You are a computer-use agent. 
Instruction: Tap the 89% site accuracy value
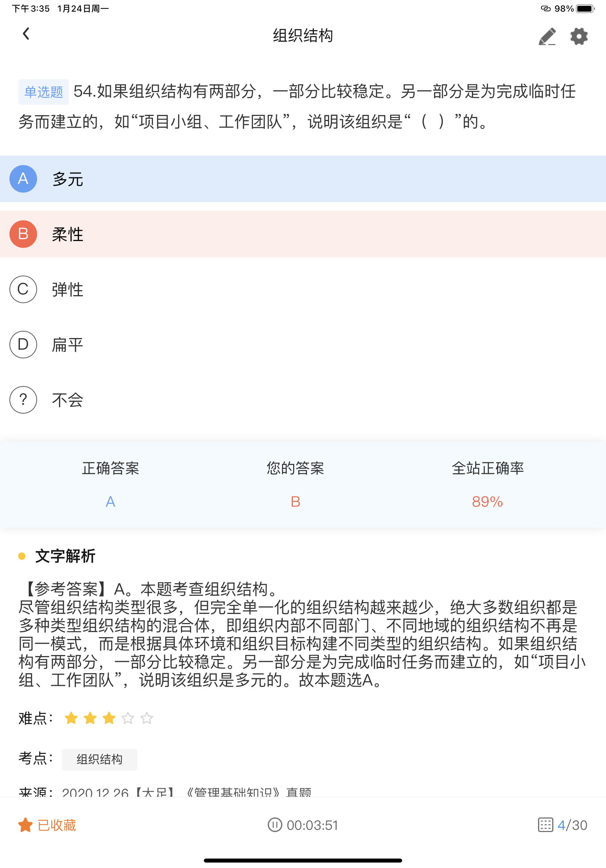coord(487,502)
